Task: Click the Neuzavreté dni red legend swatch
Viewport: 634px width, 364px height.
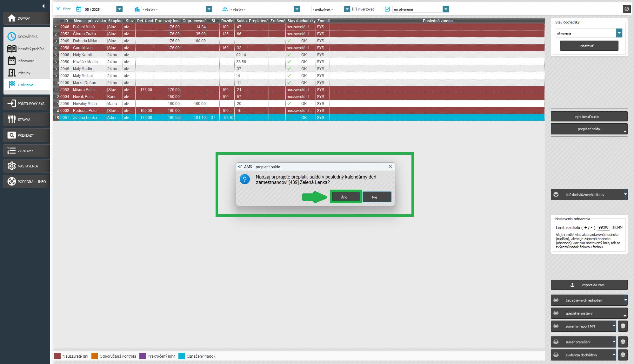Action: (57, 356)
